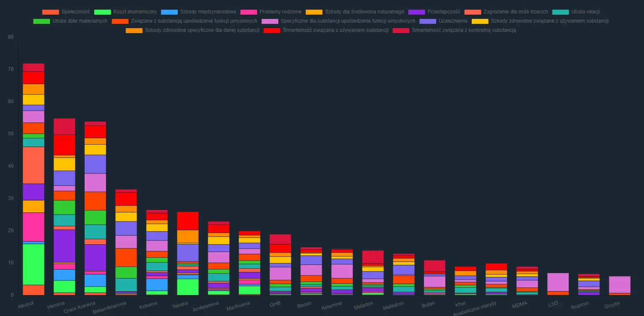Hide the Utrata relacji series in legend
644x316 pixels.
pos(576,12)
